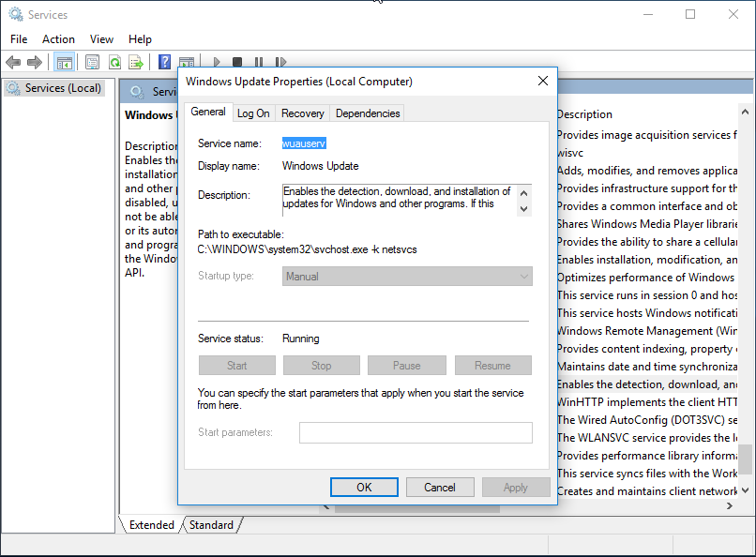Click the Stop Service square toolbar icon
Screen dimensions: 756x557
click(237, 62)
